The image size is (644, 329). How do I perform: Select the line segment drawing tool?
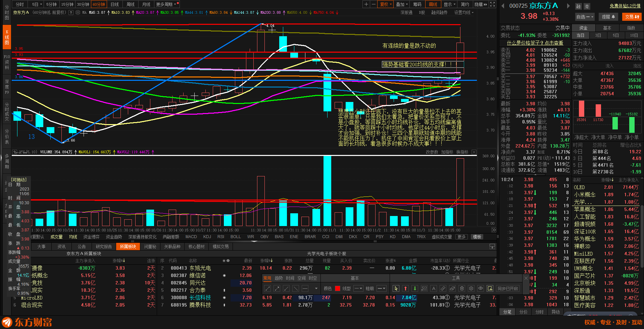pos(267,288)
